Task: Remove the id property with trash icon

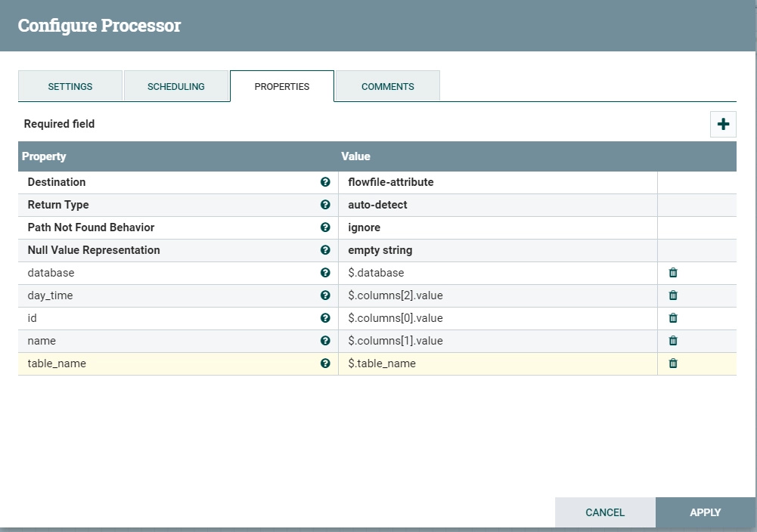Action: 673,318
